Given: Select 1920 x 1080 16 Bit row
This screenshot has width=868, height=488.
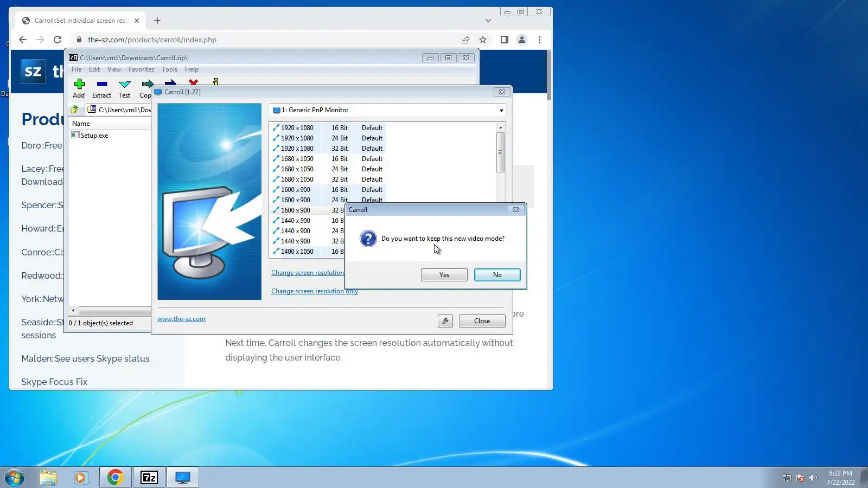Looking at the screenshot, I should tap(329, 128).
